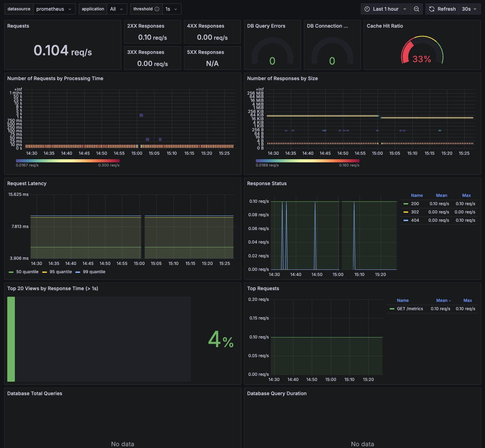Sort Response Status legend by Max
The width and height of the screenshot is (485, 448).
point(466,196)
